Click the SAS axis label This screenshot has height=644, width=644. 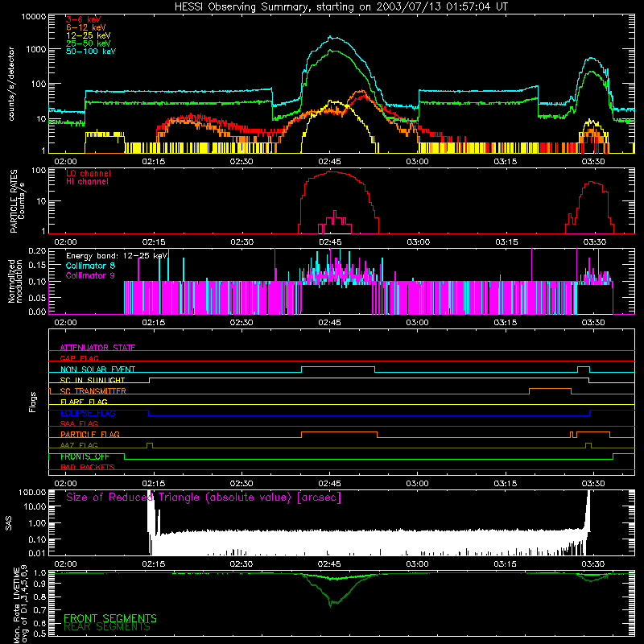click(8, 523)
